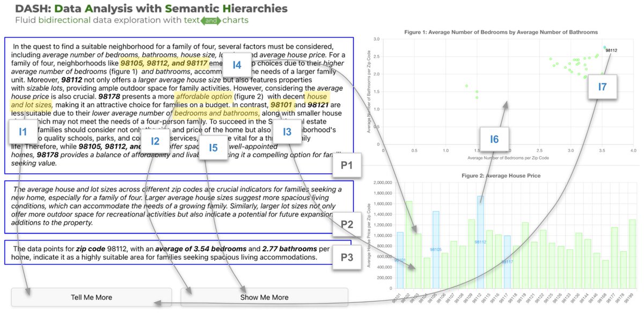Click bold zip code "98101" in first paragraph
Image resolution: width=644 pixels, height=313 pixels.
pos(282,105)
